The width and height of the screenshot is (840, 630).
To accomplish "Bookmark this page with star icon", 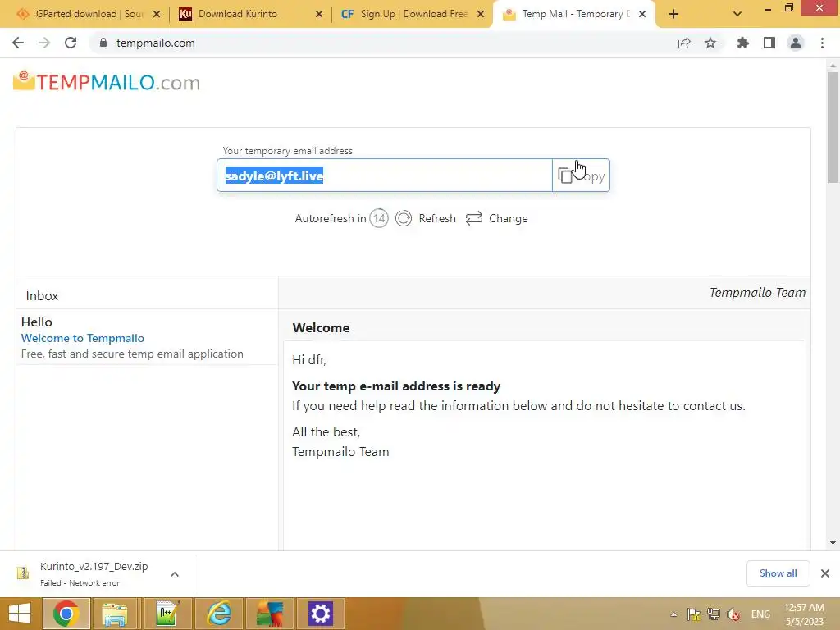I will coord(710,43).
